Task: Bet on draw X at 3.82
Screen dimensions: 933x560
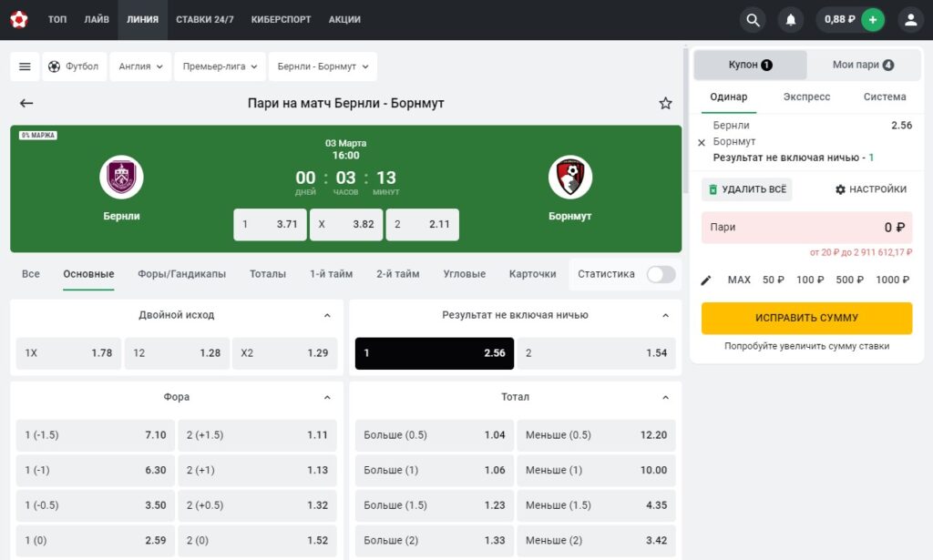Action: click(x=345, y=225)
